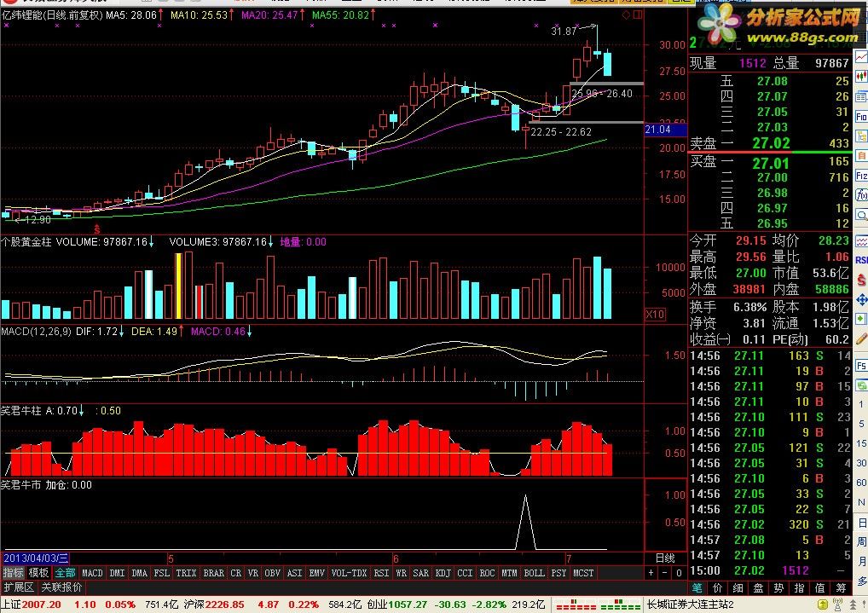Select the 指标 tab

[x=13, y=573]
